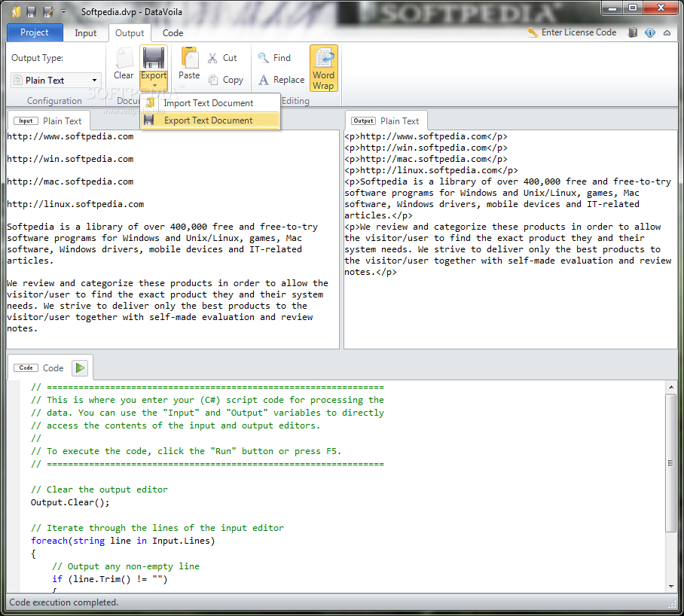The height and width of the screenshot is (616, 684).
Task: Click the 'if (line.Trim() != "")' code line
Action: coord(110,579)
